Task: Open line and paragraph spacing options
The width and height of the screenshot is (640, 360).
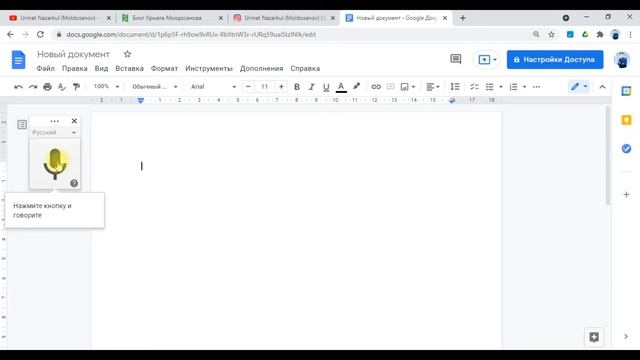Action: 455,87
